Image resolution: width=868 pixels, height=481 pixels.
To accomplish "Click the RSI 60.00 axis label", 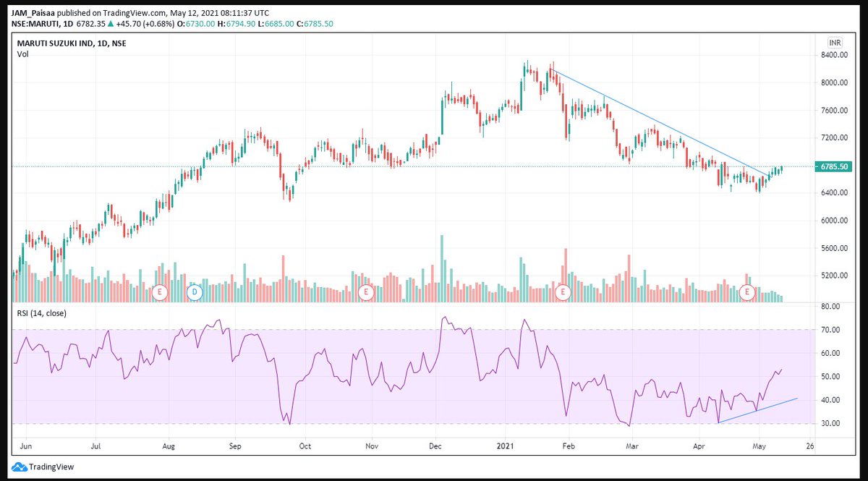I will coord(831,353).
